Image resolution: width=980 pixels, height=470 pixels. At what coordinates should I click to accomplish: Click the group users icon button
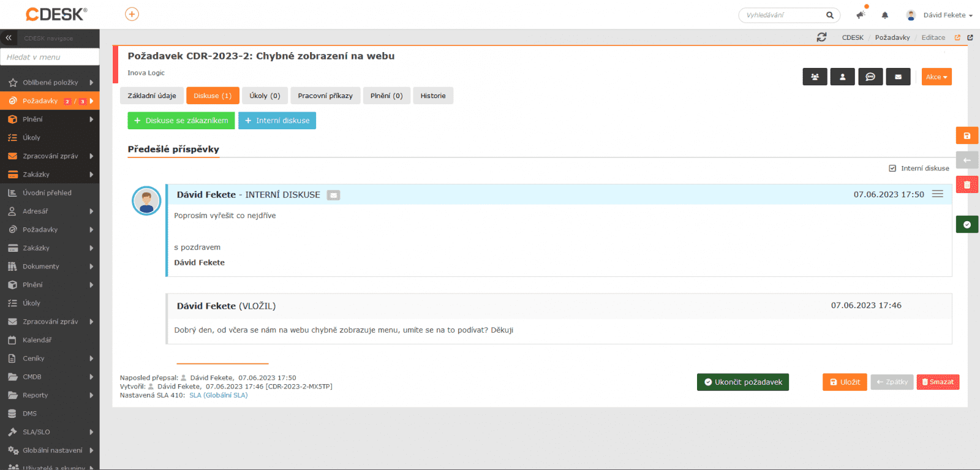coord(815,77)
